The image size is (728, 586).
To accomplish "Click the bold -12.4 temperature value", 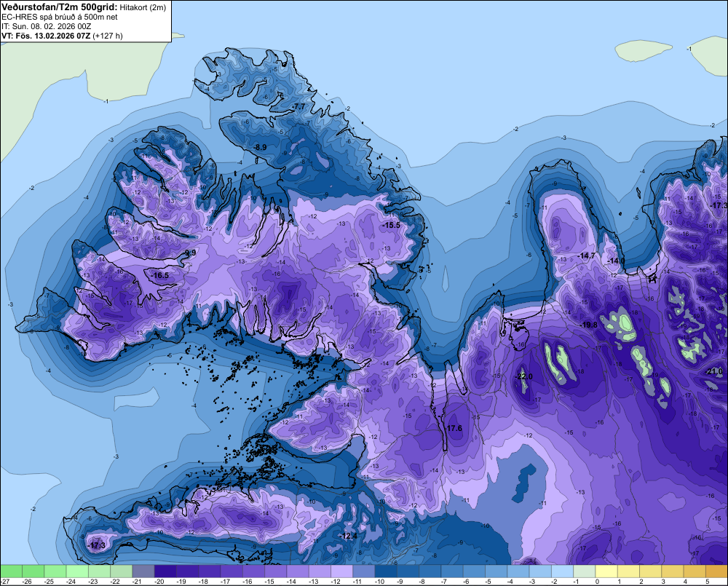I will 349,536.
